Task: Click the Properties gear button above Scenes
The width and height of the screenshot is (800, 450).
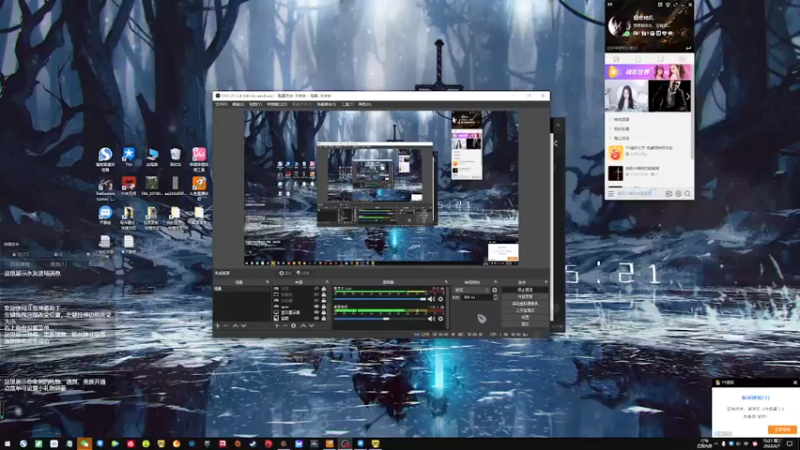Action: [x=285, y=273]
